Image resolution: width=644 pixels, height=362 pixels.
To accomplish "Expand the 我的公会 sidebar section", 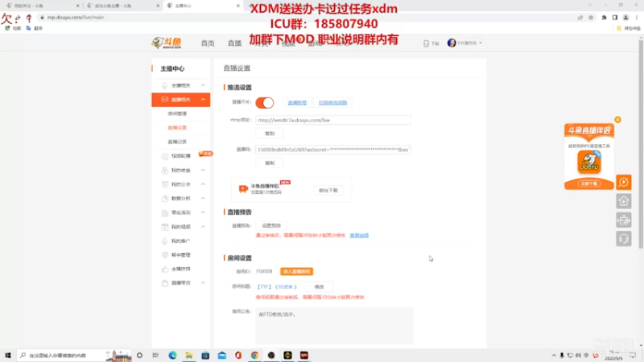I will pos(180,184).
